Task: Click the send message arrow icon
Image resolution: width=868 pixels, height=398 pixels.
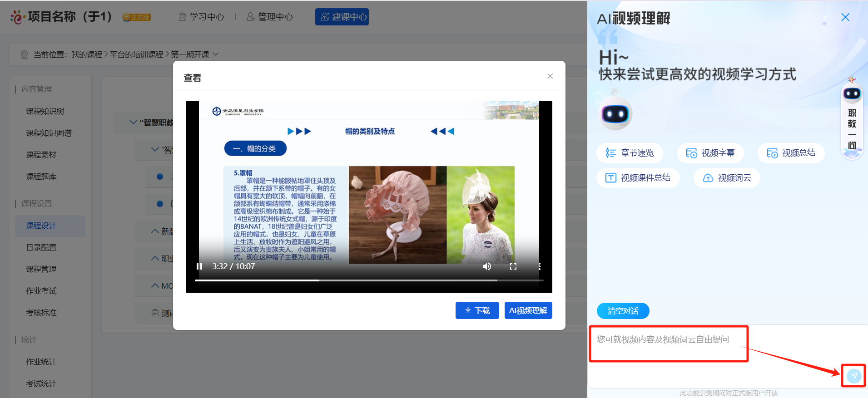Action: (x=854, y=375)
